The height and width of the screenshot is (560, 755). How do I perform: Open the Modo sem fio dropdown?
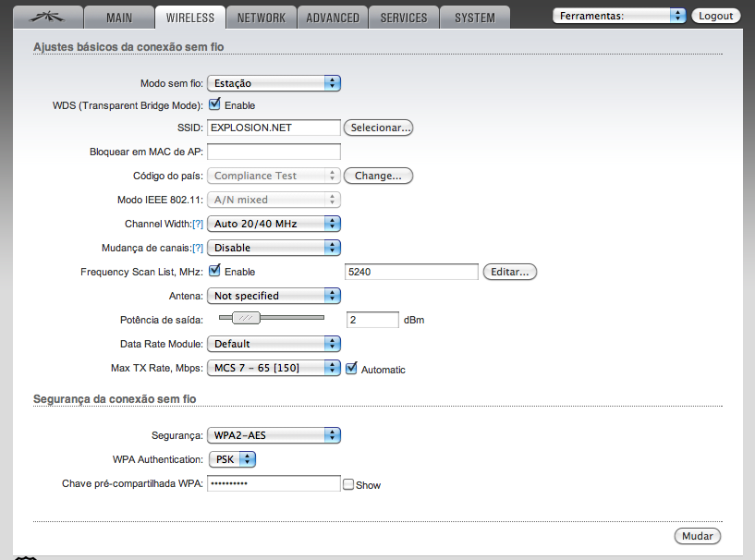coord(274,83)
